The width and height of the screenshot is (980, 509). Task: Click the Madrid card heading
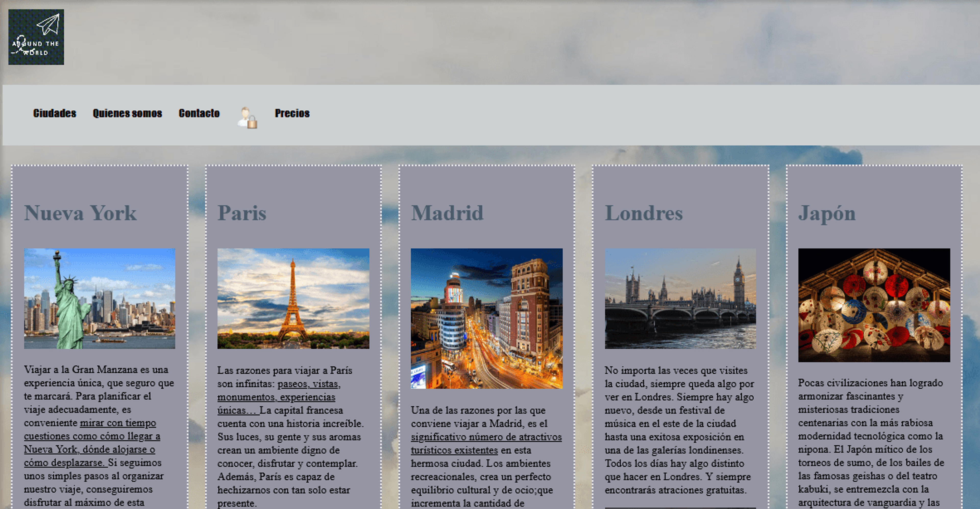pyautogui.click(x=447, y=213)
